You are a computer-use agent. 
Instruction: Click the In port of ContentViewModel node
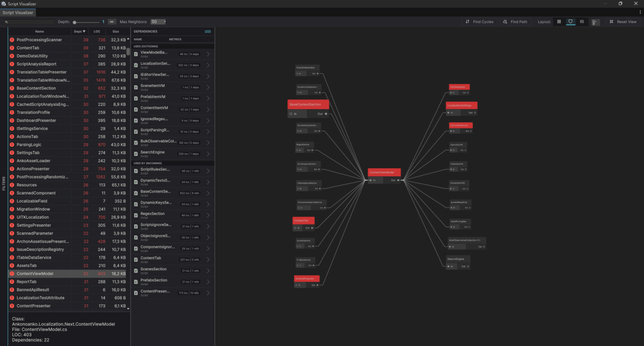(370, 181)
